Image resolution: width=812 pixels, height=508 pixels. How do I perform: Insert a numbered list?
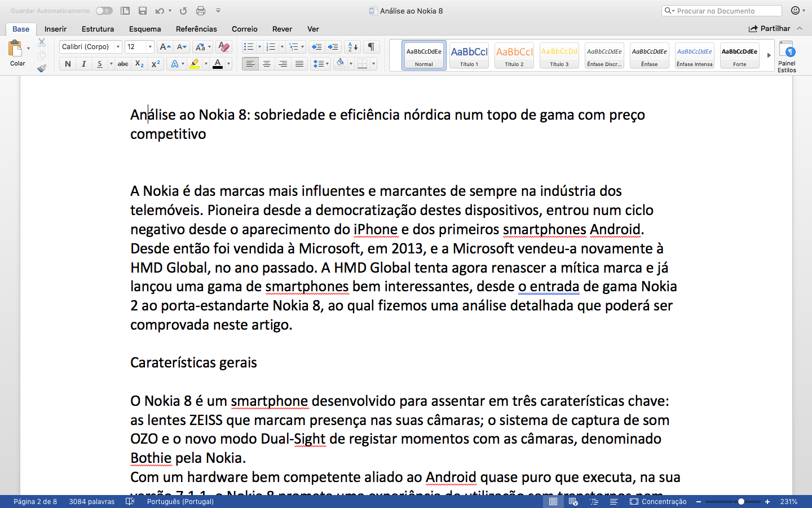pyautogui.click(x=271, y=47)
